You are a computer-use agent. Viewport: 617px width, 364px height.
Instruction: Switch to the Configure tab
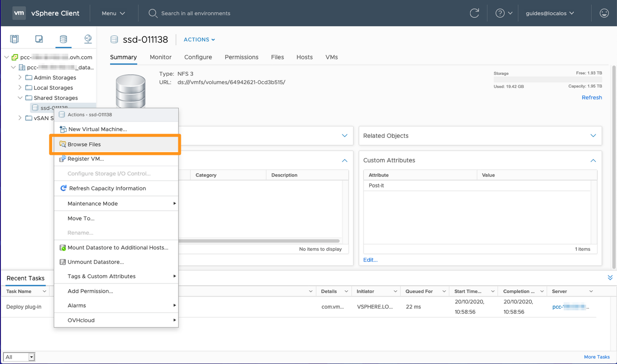[x=198, y=57]
